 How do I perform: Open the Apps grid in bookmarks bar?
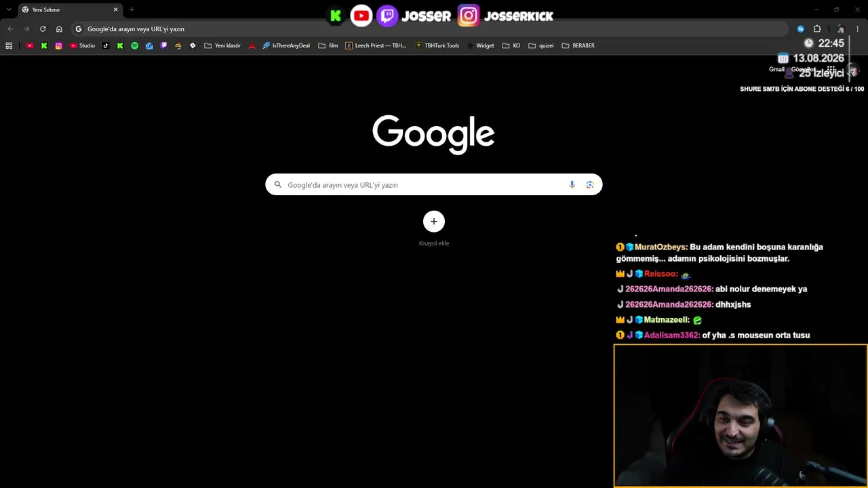tap(9, 45)
